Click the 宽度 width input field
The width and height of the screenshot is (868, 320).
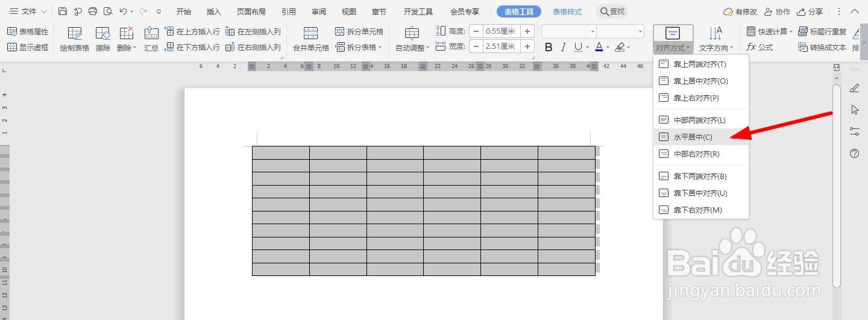coord(502,46)
